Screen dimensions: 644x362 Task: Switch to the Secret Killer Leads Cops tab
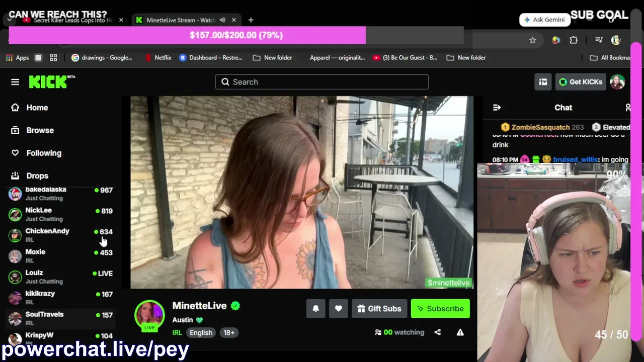(73, 20)
